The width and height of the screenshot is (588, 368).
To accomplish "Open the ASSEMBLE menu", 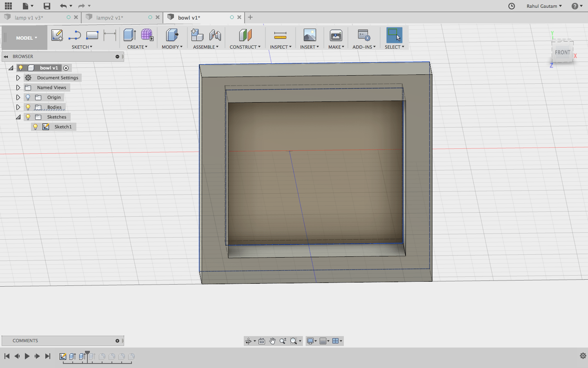I will pos(206,47).
